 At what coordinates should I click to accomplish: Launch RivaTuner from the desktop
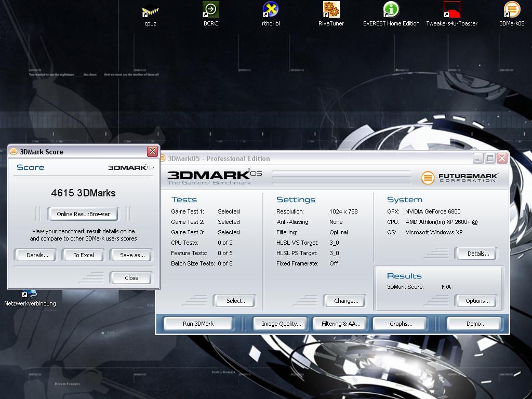tap(331, 14)
